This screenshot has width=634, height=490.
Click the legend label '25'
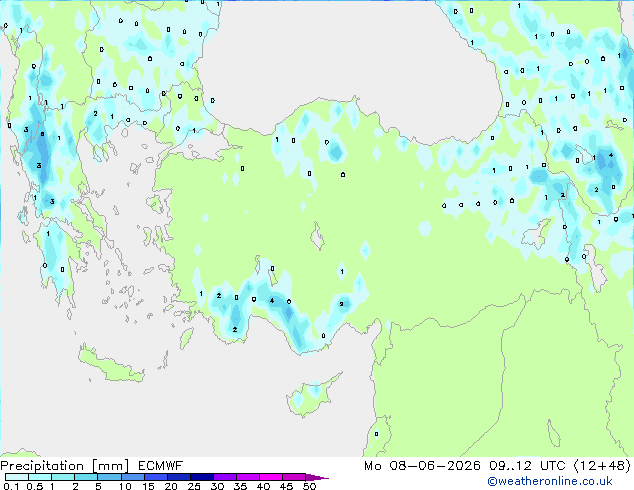[194, 486]
